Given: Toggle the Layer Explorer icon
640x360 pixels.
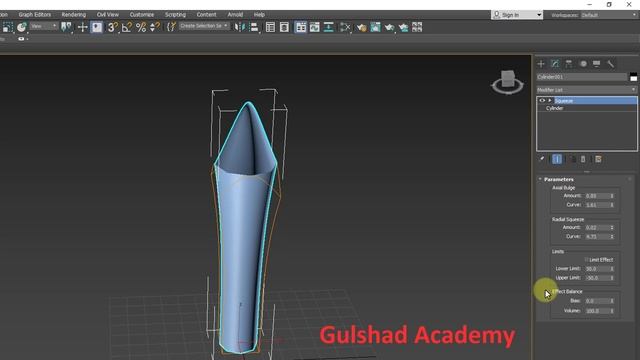Looking at the screenshot, I should pyautogui.click(x=284, y=27).
